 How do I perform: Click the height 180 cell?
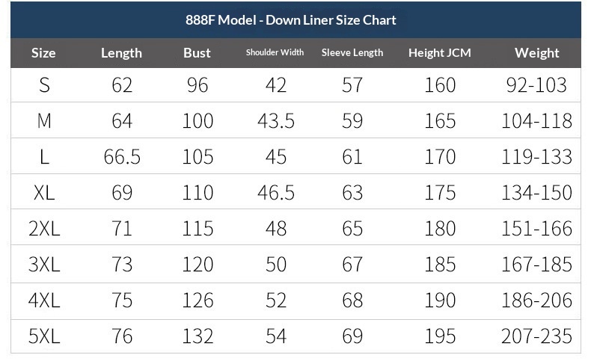tap(440, 229)
